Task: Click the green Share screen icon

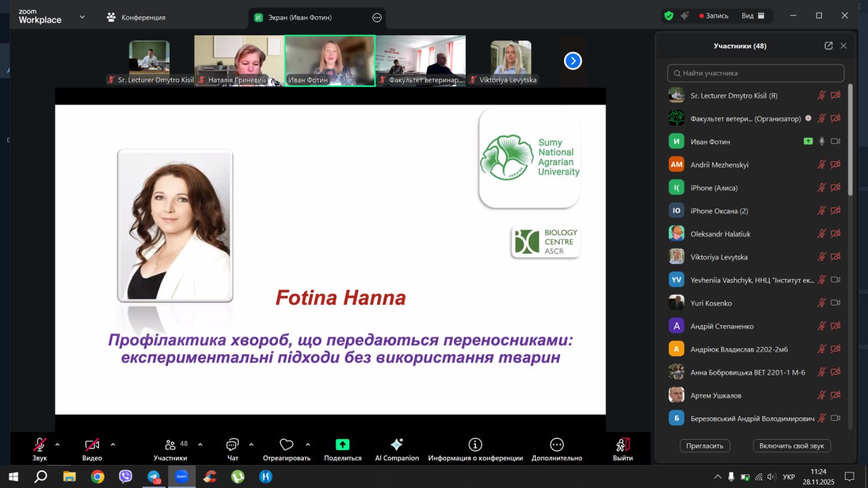Action: pyautogui.click(x=342, y=445)
